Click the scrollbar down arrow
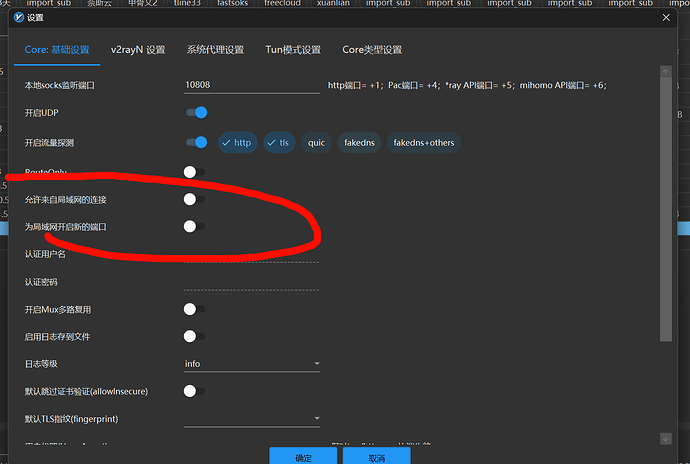The height and width of the screenshot is (464, 690). click(x=665, y=438)
